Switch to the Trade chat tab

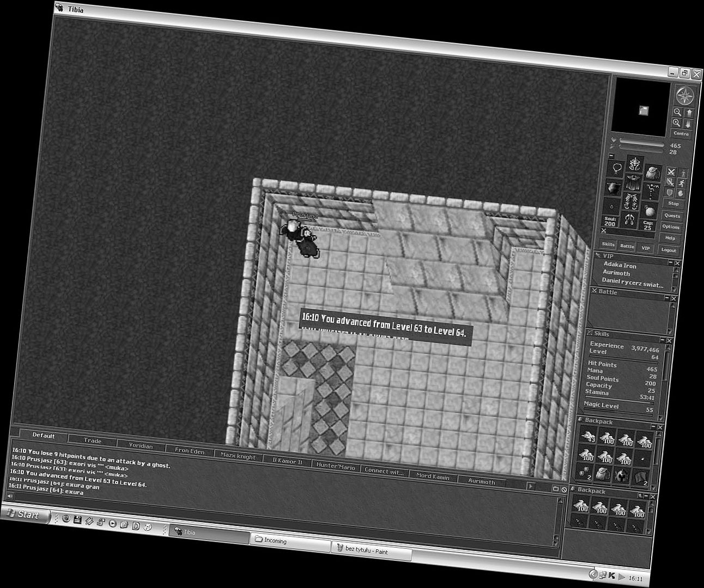(x=93, y=440)
